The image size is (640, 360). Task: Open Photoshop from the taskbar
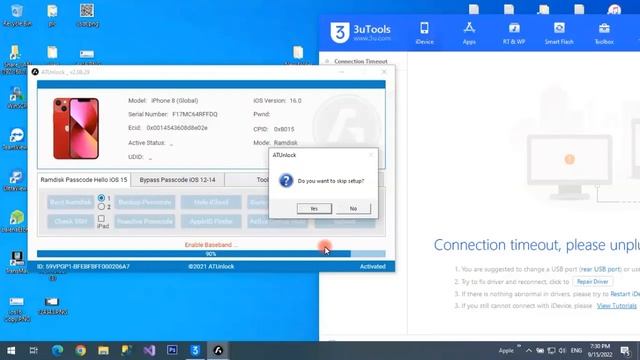pyautogui.click(x=172, y=350)
